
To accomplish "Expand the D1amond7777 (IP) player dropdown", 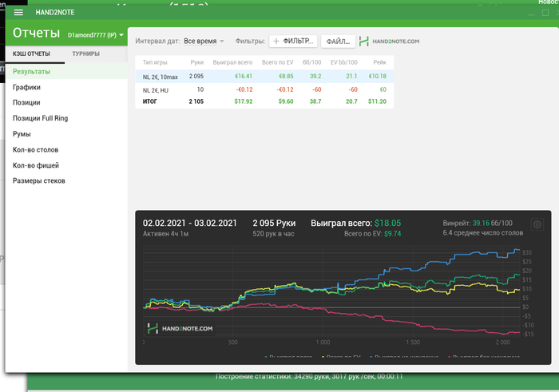I will 96,35.
